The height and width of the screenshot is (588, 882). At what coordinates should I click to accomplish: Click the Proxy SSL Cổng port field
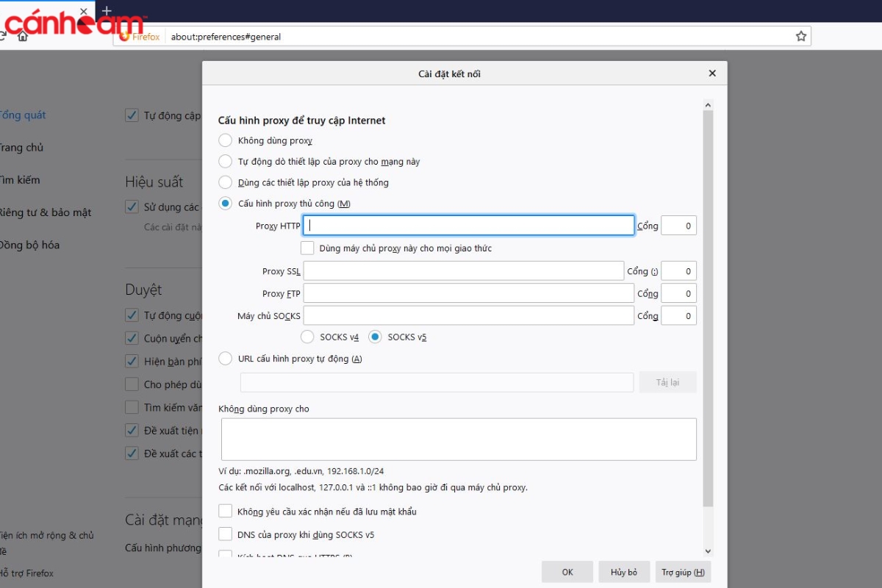678,271
